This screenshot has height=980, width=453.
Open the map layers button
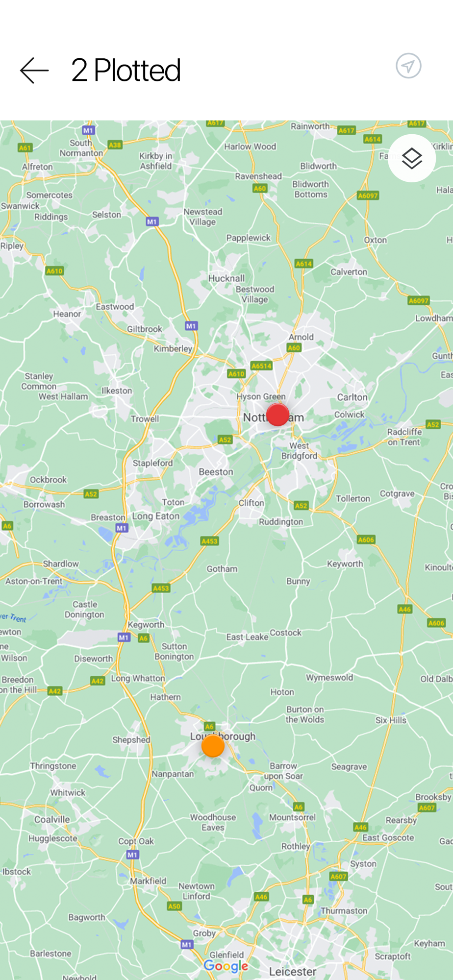pyautogui.click(x=412, y=158)
